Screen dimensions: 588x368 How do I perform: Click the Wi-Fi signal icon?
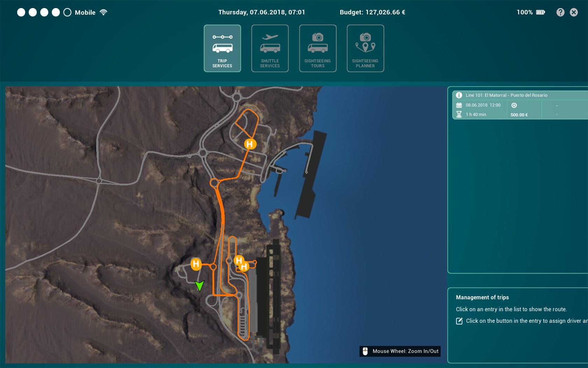(x=103, y=12)
